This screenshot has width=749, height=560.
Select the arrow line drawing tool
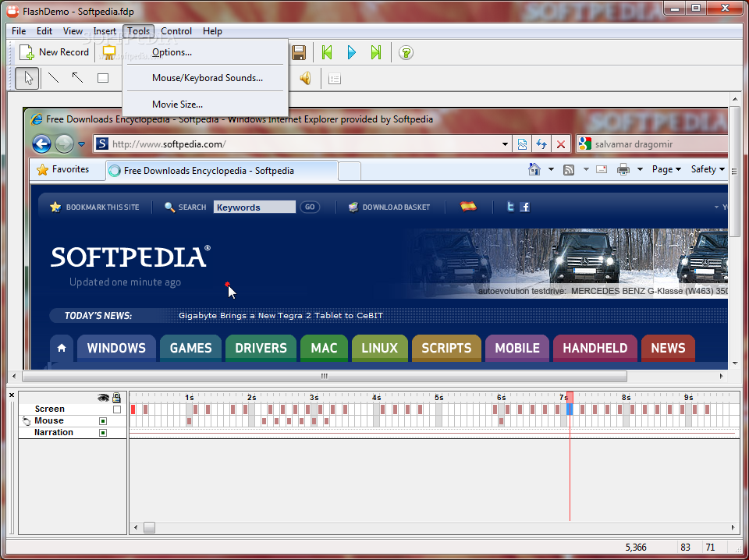click(78, 78)
